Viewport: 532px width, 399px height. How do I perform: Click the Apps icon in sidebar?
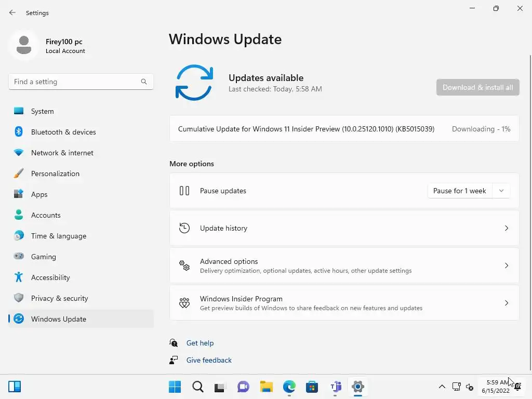point(19,194)
